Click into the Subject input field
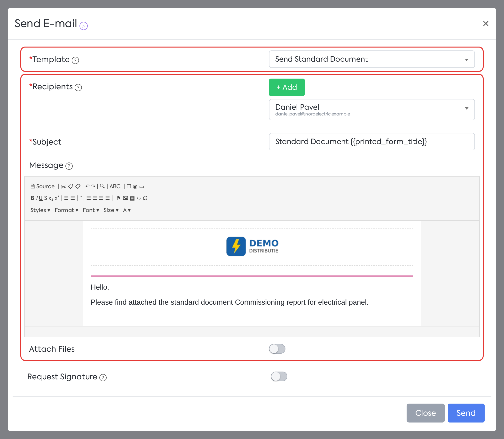 (x=371, y=142)
